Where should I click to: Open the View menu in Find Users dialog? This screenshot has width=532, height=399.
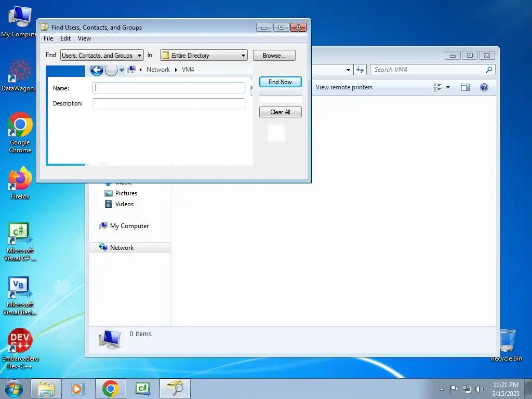(84, 38)
